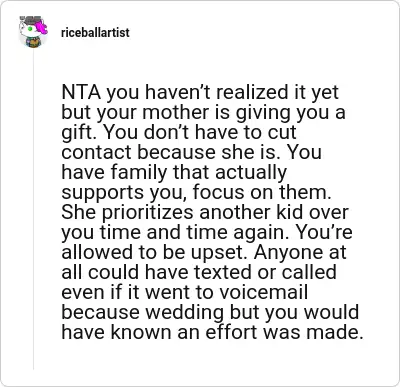Visit the riceballartist username profile link
This screenshot has height=387, width=400.
pos(95,33)
